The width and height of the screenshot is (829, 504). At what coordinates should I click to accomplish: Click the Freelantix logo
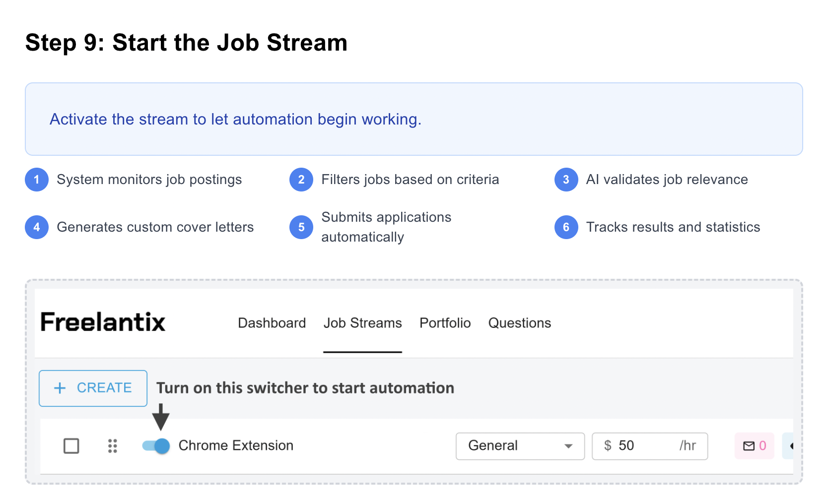tap(103, 322)
